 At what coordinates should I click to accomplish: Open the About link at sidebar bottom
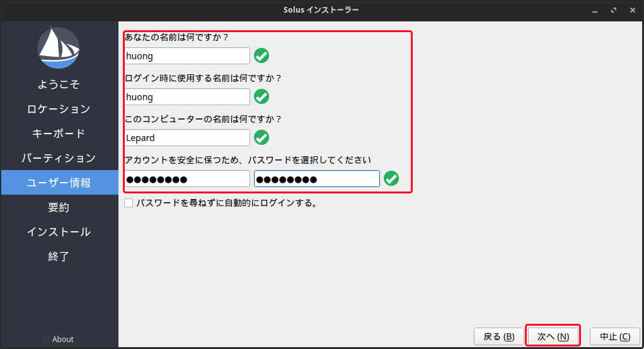[63, 339]
